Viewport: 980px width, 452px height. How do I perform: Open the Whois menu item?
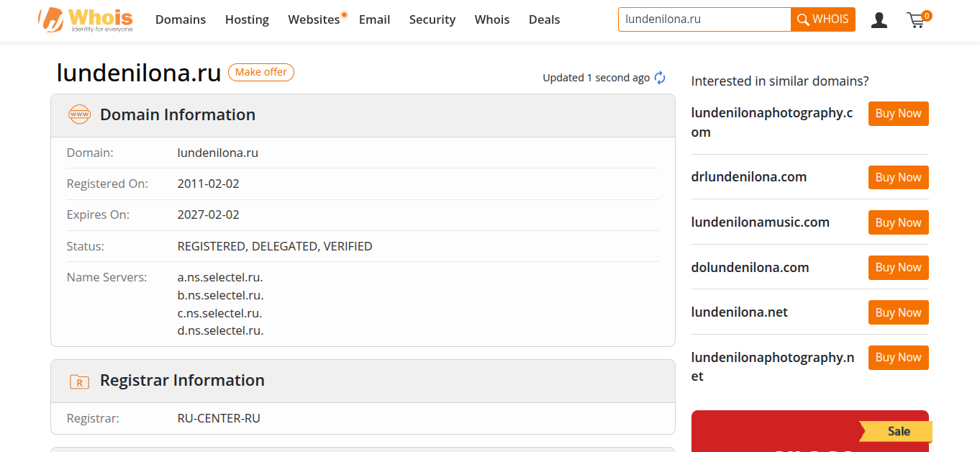click(x=492, y=19)
